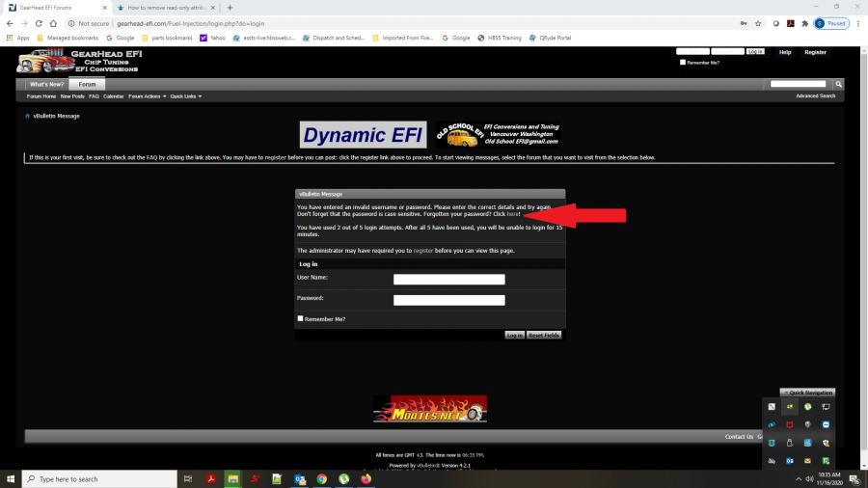Open Firefox from the Windows taskbar
The image size is (868, 488).
pos(366,478)
